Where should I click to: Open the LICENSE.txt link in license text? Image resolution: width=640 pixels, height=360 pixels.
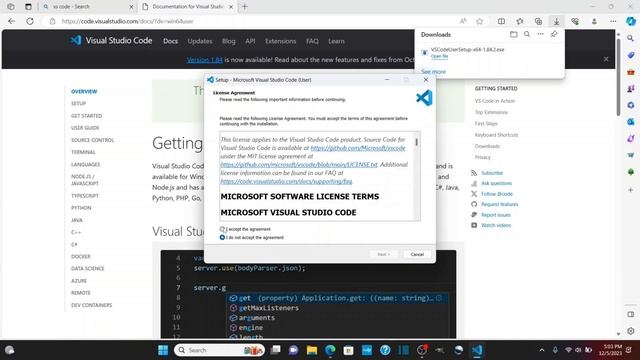[x=299, y=164]
